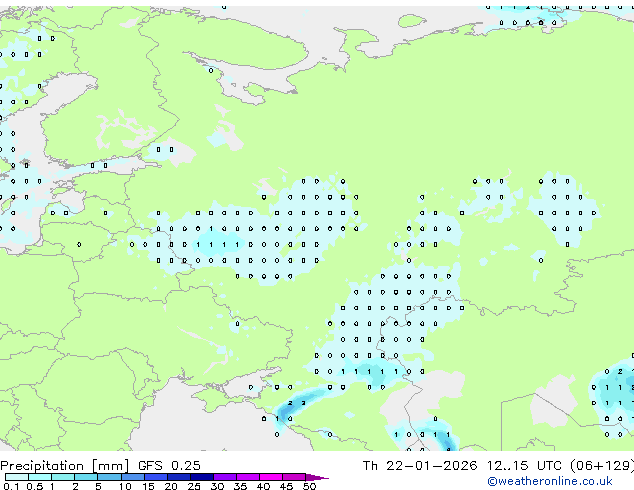
Task: Click the 40–45 mm magenta legend segment
Action: pos(271,477)
